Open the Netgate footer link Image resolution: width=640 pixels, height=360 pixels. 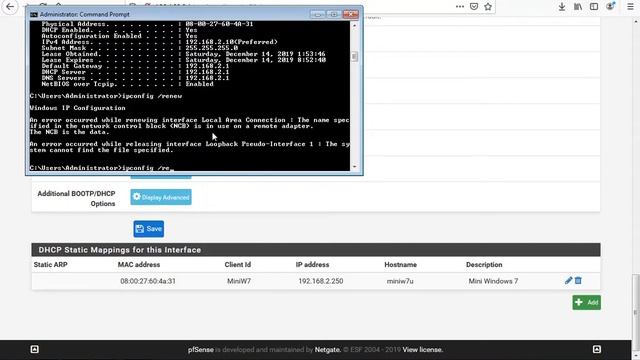(x=327, y=350)
